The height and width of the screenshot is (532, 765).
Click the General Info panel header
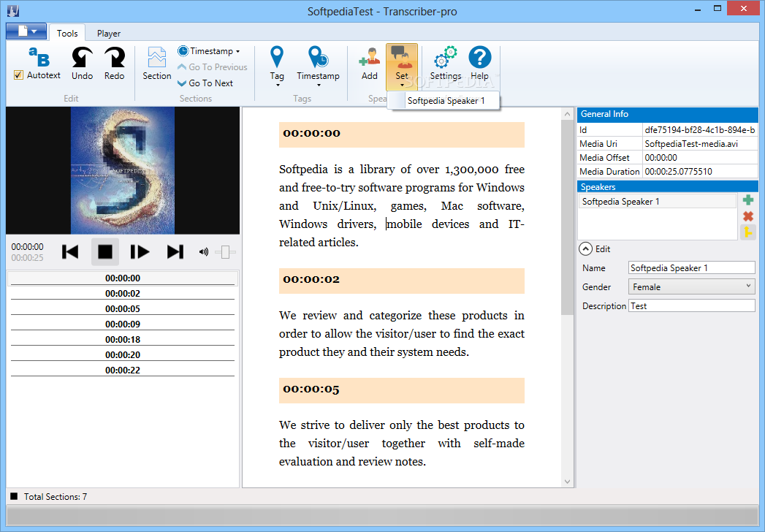pos(667,114)
